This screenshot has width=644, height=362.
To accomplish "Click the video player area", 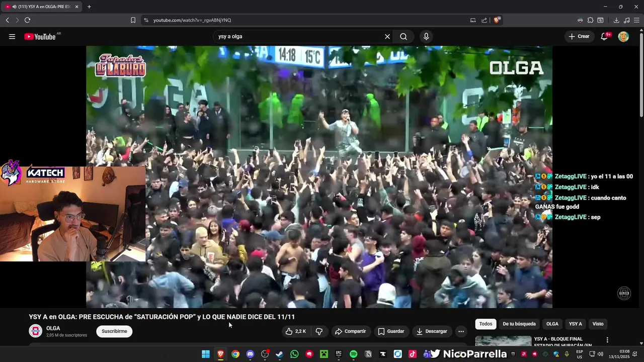I will pyautogui.click(x=319, y=177).
